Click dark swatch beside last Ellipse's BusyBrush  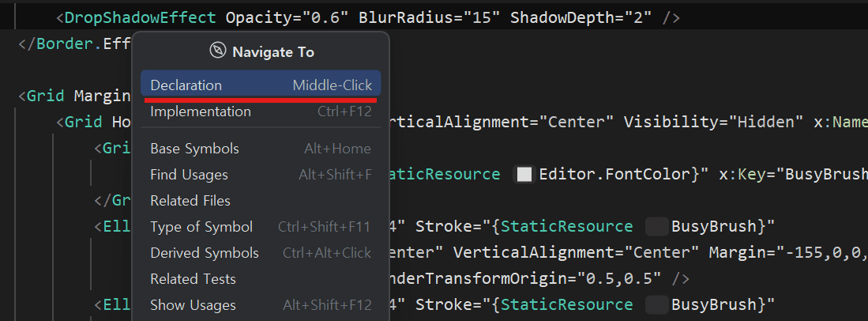tap(656, 304)
